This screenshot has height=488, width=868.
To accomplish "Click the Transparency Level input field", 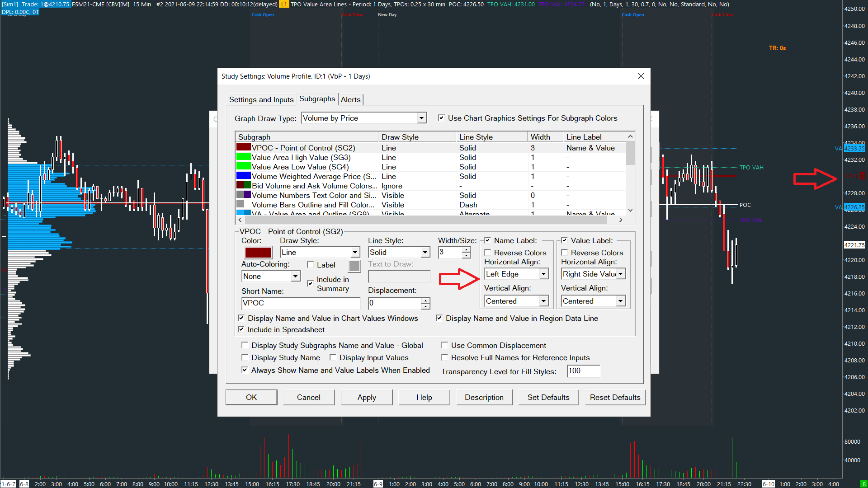I will 584,371.
